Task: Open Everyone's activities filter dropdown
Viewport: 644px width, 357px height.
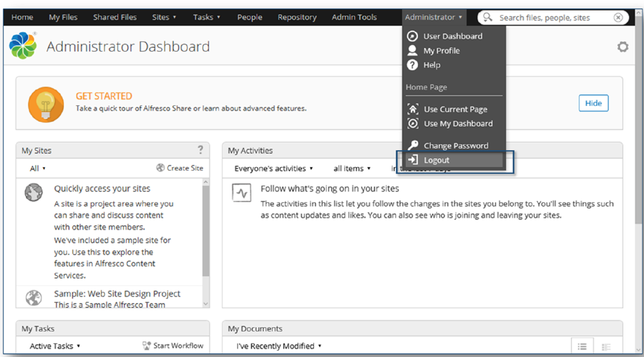Action: coord(274,168)
